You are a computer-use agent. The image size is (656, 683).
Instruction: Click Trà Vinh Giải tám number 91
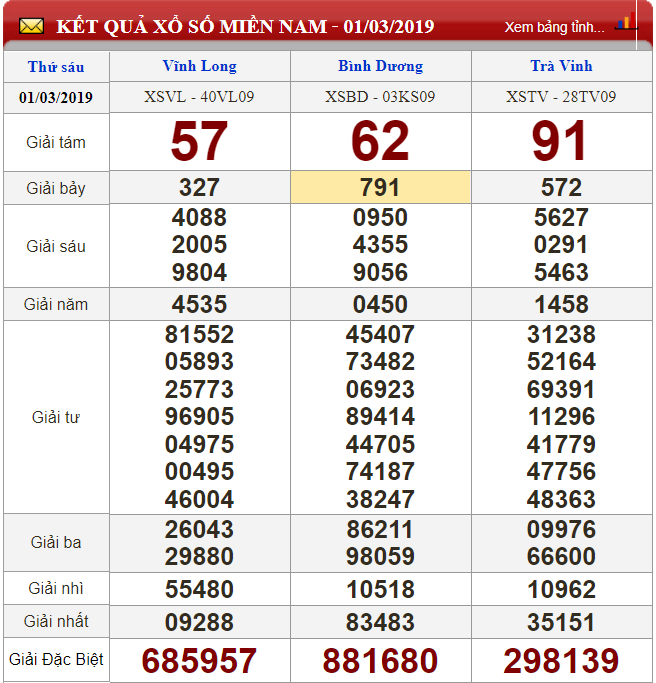(x=559, y=141)
